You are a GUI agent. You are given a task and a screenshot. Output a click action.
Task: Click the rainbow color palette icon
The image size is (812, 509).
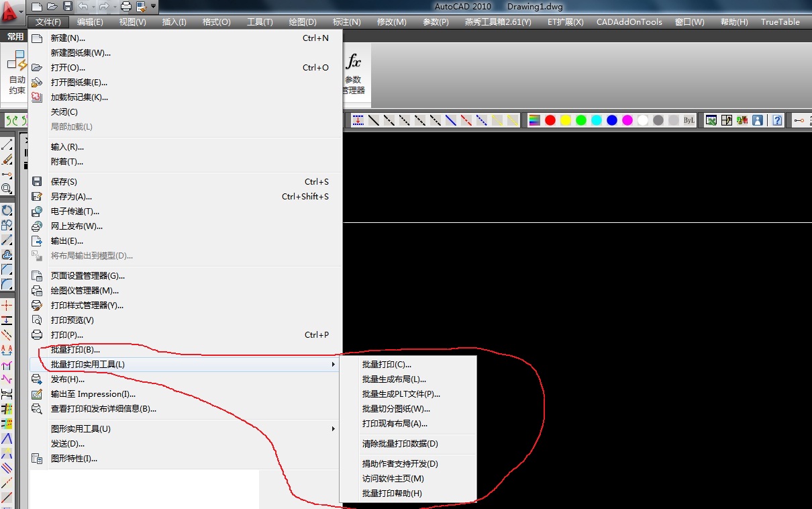click(x=534, y=120)
